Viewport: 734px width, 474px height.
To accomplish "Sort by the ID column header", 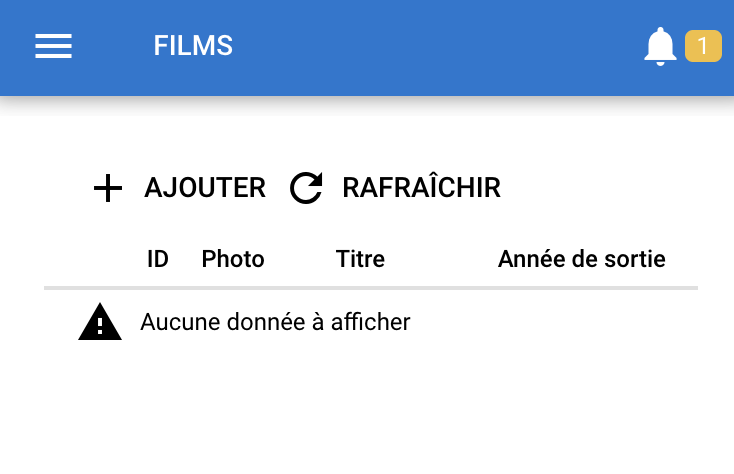I will 158,259.
